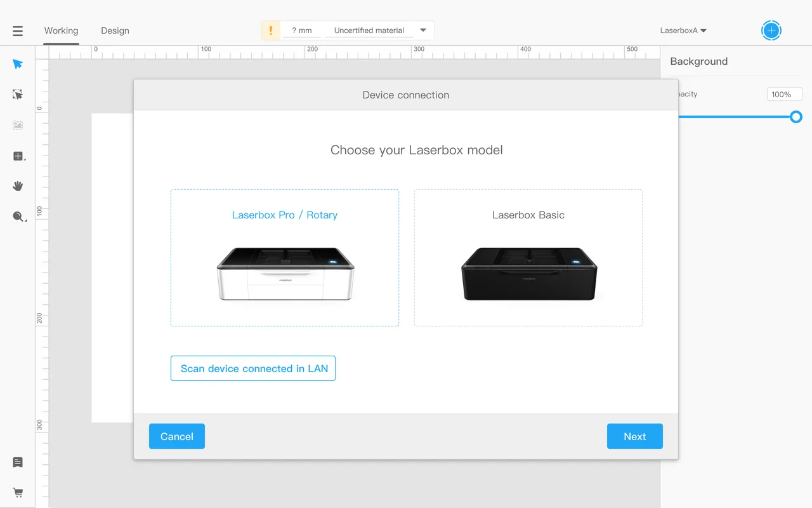Switch to the Working tab
The image size is (812, 508).
pos(62,30)
